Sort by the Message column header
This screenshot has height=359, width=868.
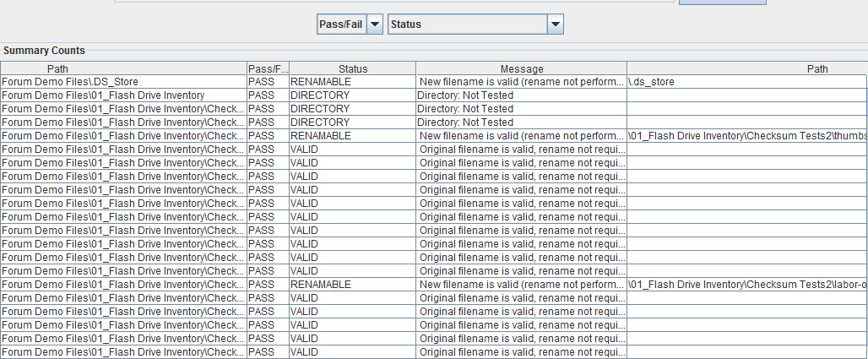point(521,68)
